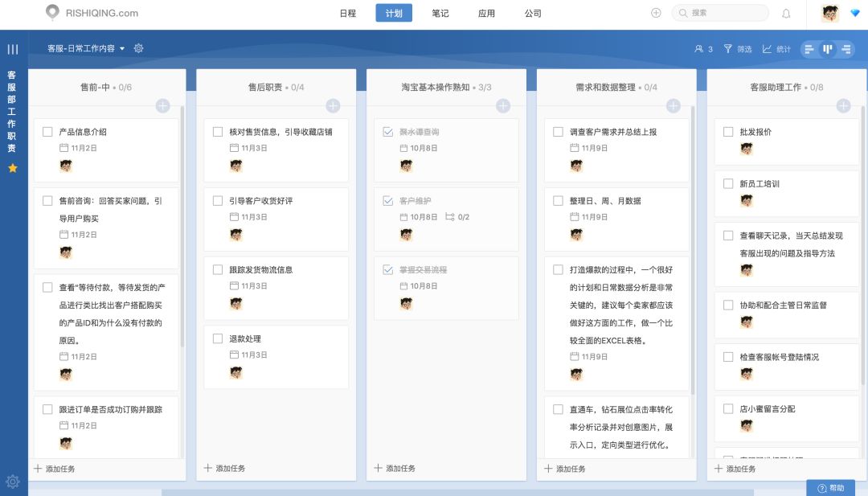This screenshot has height=496, width=868.
Task: Open the 日程 menu item
Action: (x=347, y=14)
